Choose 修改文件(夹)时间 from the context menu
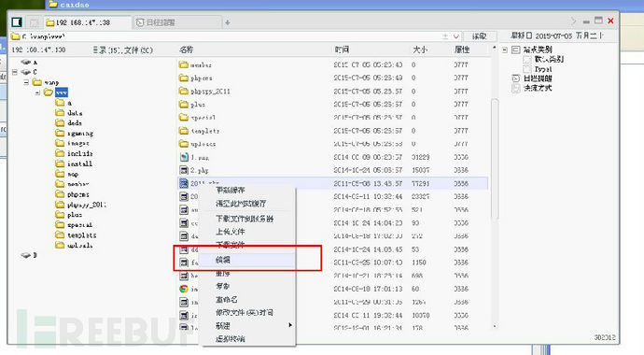 coord(245,313)
